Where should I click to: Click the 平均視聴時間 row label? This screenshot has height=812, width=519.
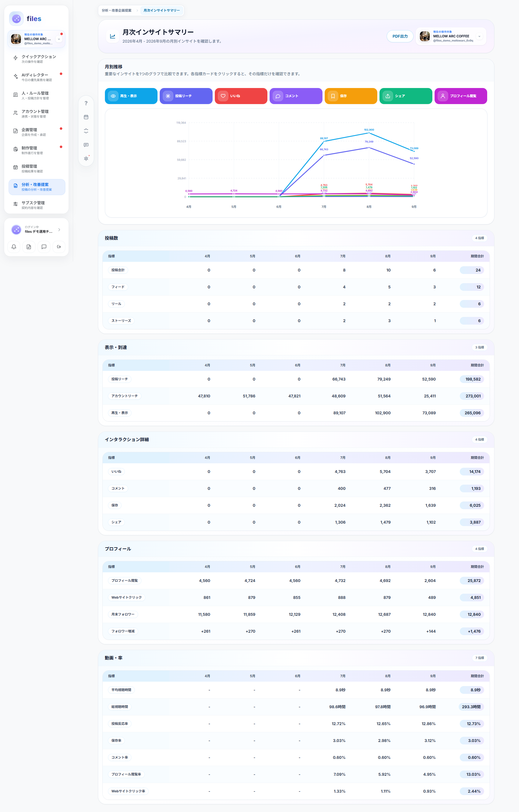point(122,690)
